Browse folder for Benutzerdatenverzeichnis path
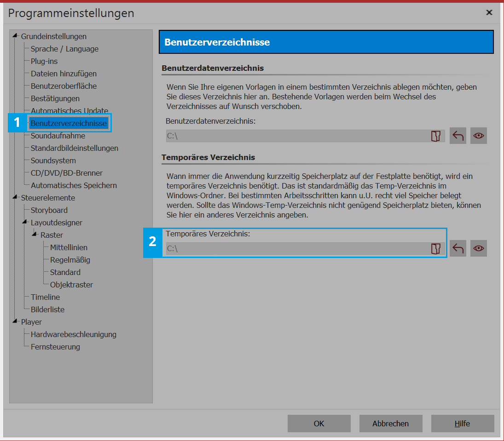Viewport: 504px width, 441px height. [x=435, y=136]
